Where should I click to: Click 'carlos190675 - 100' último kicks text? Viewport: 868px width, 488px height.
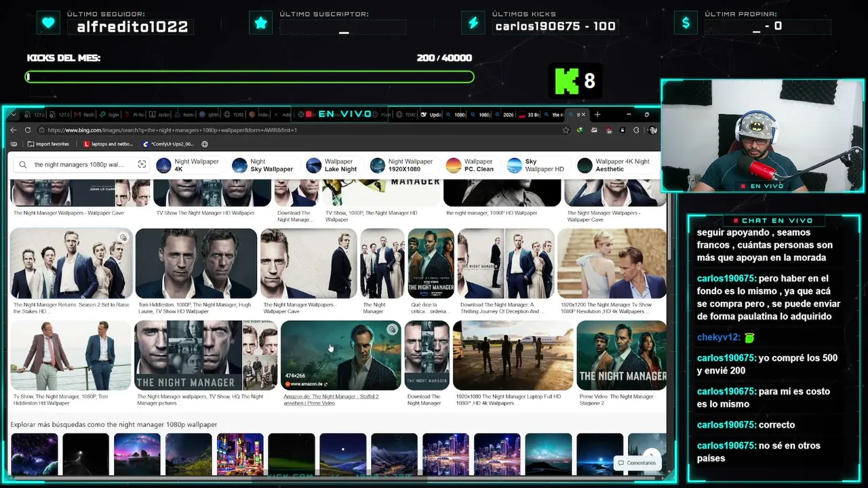pos(555,26)
